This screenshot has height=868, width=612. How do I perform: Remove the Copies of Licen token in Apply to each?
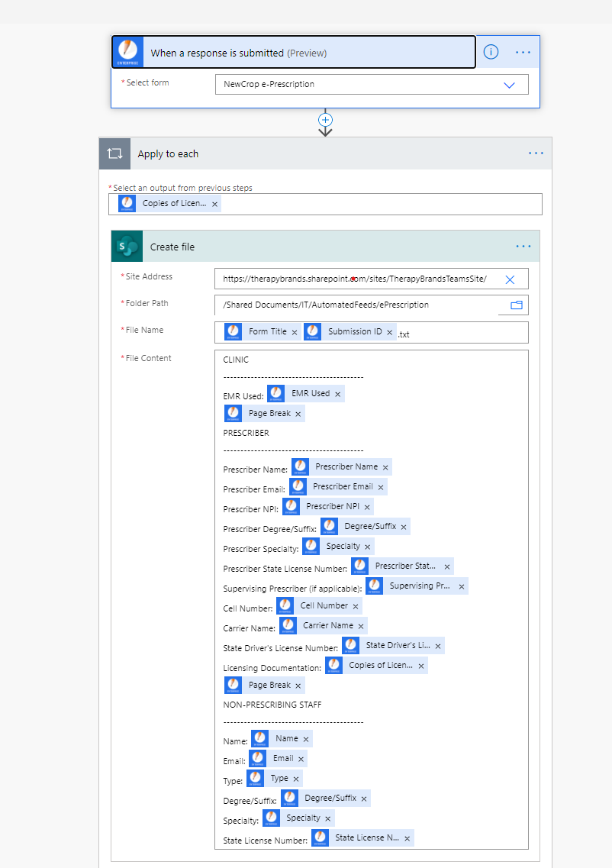[x=214, y=203]
